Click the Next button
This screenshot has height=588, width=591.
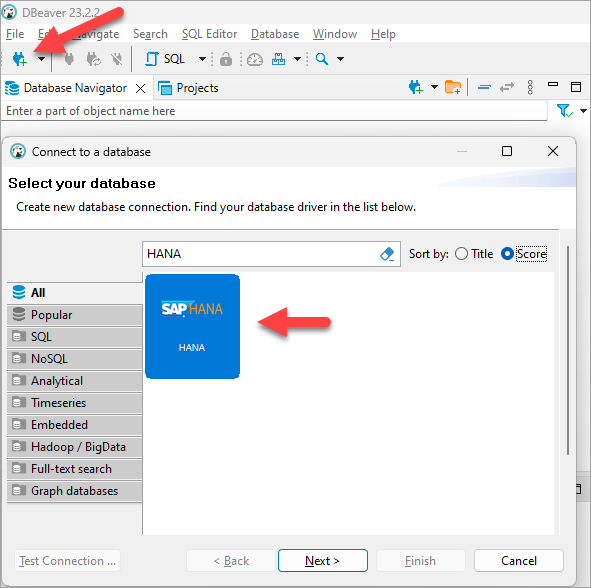(323, 560)
